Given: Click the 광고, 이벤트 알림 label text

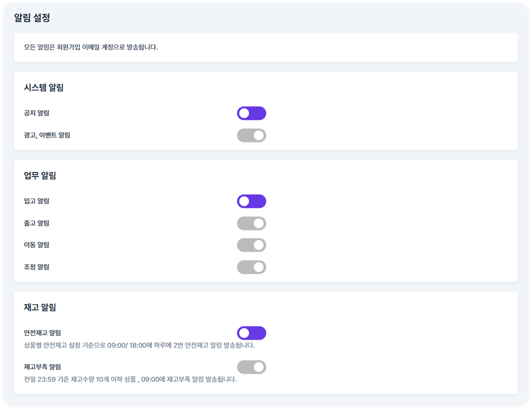Looking at the screenshot, I should (x=47, y=135).
